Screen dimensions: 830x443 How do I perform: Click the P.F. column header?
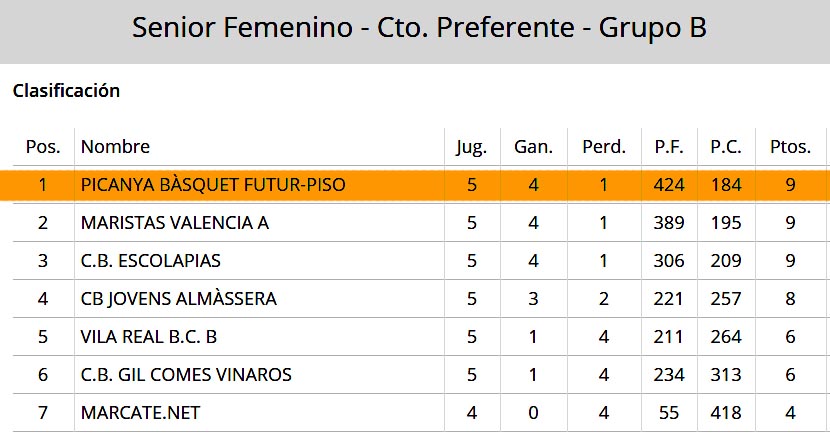click(669, 147)
